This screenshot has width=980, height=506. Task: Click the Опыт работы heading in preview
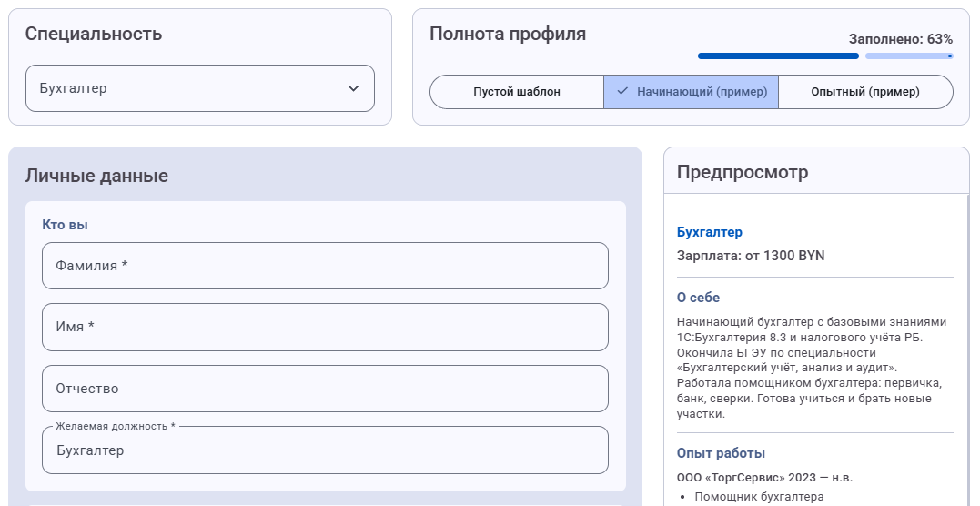721,453
